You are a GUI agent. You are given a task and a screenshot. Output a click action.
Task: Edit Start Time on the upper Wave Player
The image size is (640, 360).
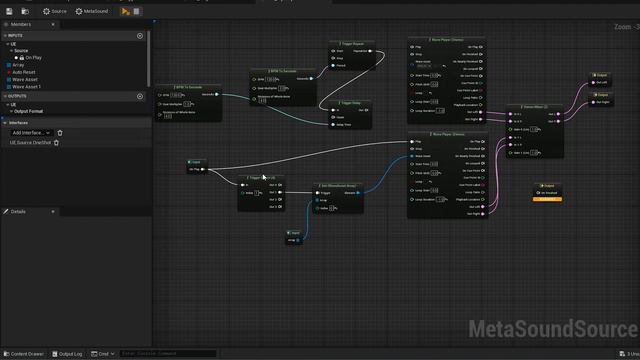point(434,76)
